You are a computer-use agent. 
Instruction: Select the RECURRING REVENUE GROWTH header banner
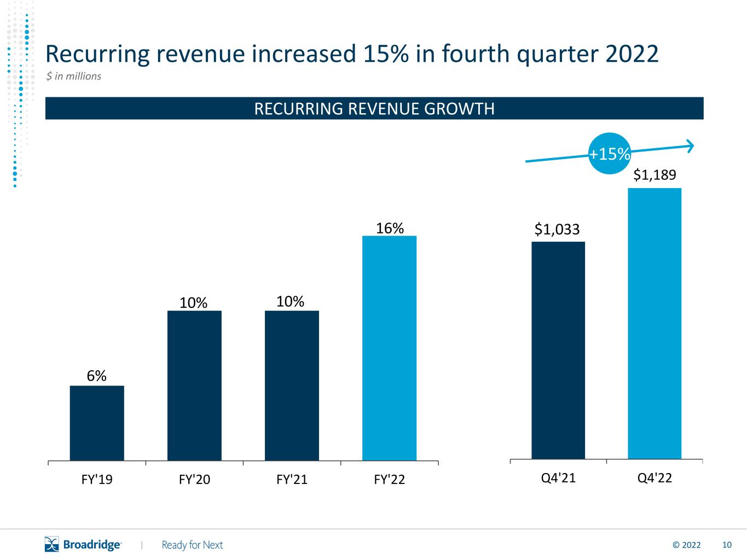coord(374,108)
